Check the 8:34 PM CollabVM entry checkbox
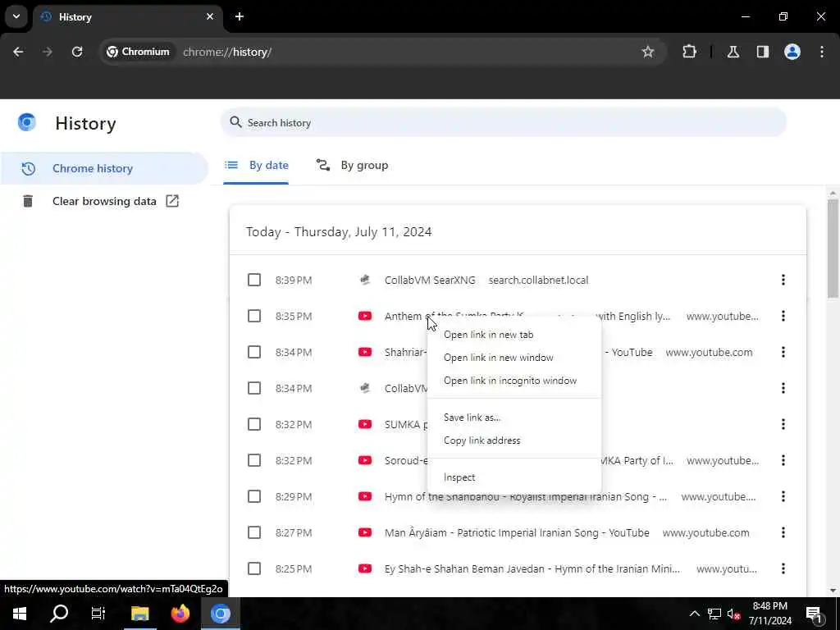This screenshot has width=840, height=630. [254, 388]
